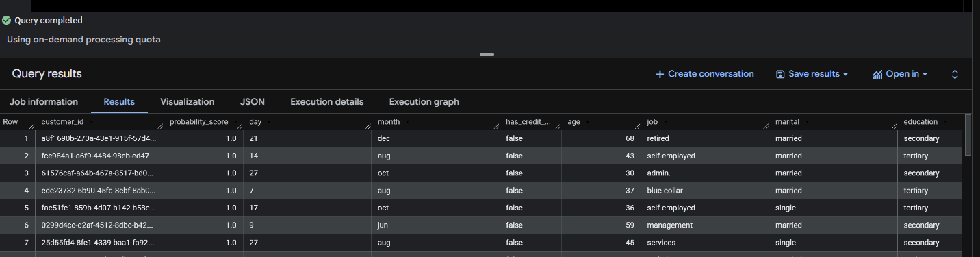Click the age cell showing 43
Image resolution: width=980 pixels, height=257 pixels.
tap(601, 156)
